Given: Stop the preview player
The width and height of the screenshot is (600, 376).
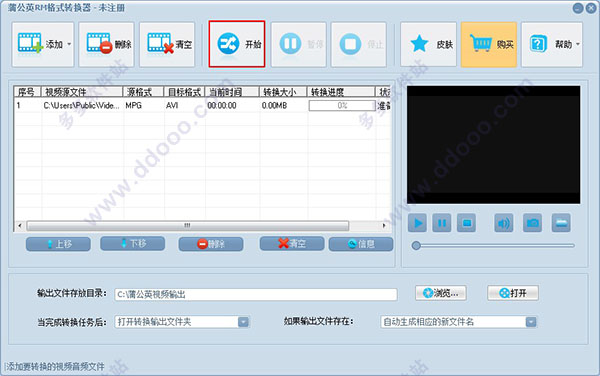Looking at the screenshot, I should [x=466, y=223].
